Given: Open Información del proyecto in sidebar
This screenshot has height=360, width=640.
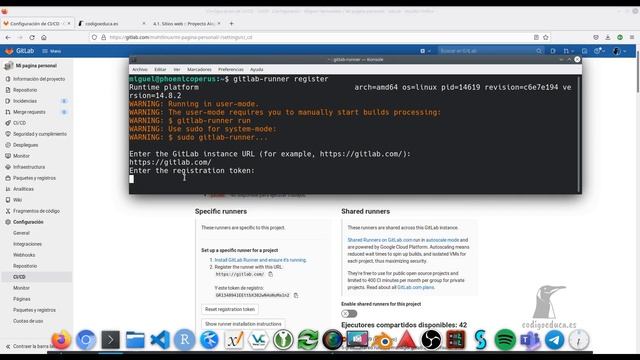Looking at the screenshot, I should [x=39, y=79].
